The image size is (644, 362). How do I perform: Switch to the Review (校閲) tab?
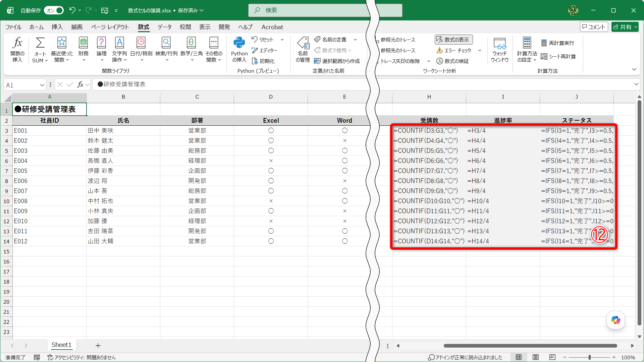coord(185,27)
